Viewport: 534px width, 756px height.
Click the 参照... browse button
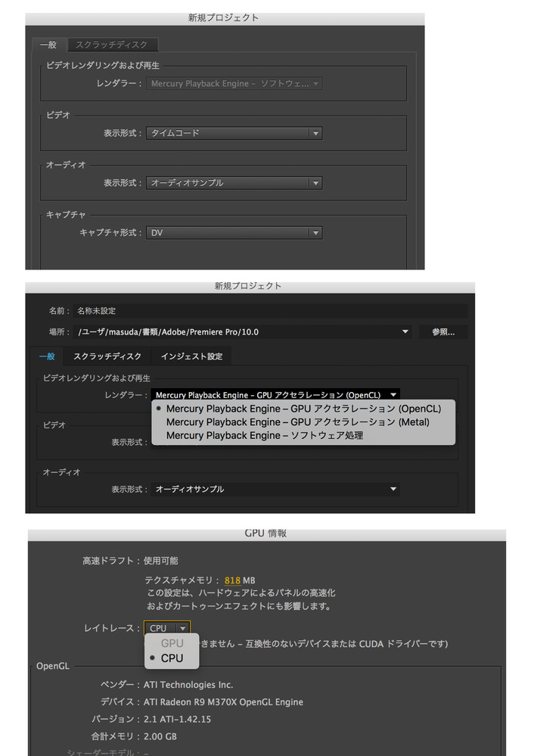pyautogui.click(x=443, y=331)
